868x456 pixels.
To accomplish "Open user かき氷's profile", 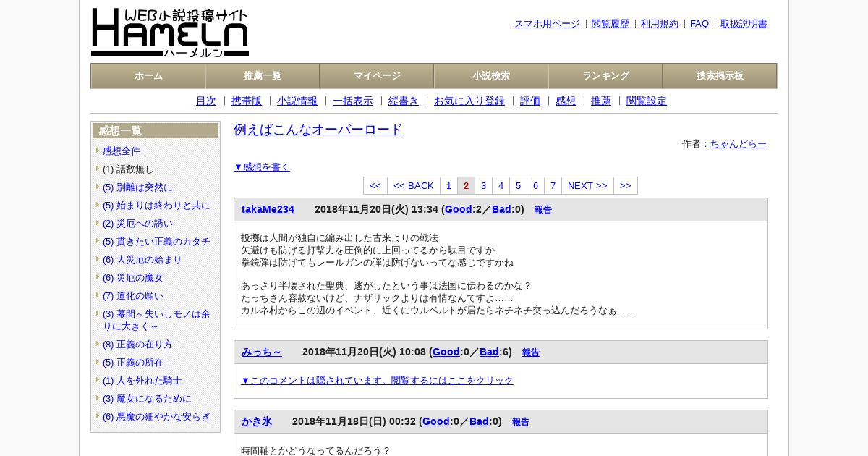I will (x=257, y=422).
